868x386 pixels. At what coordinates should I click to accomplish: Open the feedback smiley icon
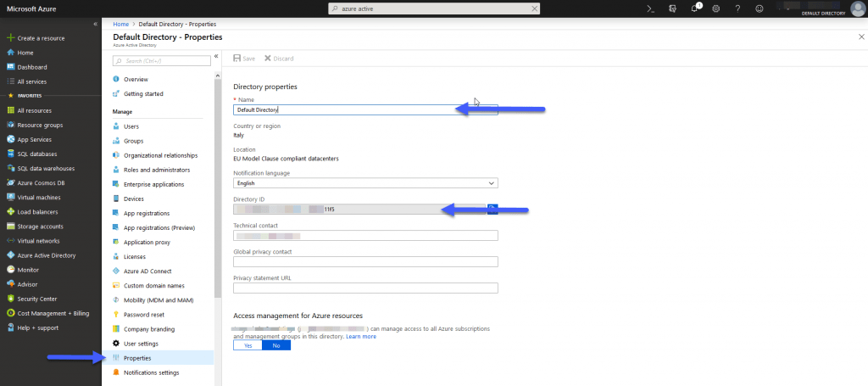pyautogui.click(x=759, y=8)
